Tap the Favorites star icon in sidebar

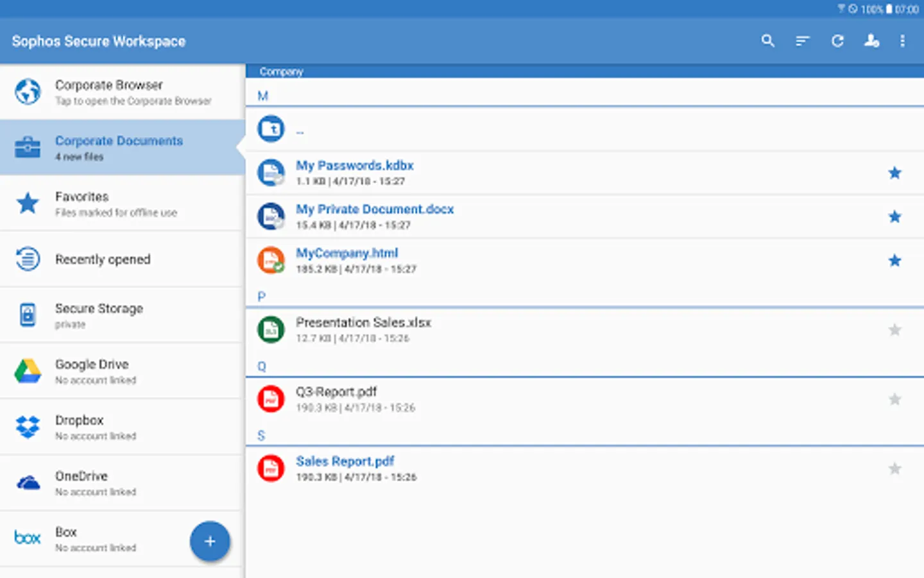coord(28,203)
